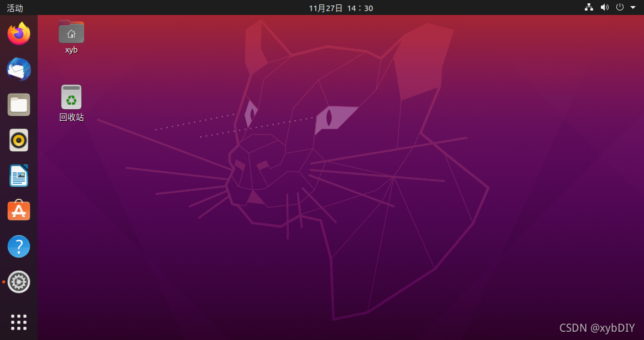The height and width of the screenshot is (340, 644).
Task: Open the Help question mark app
Action: click(x=19, y=246)
